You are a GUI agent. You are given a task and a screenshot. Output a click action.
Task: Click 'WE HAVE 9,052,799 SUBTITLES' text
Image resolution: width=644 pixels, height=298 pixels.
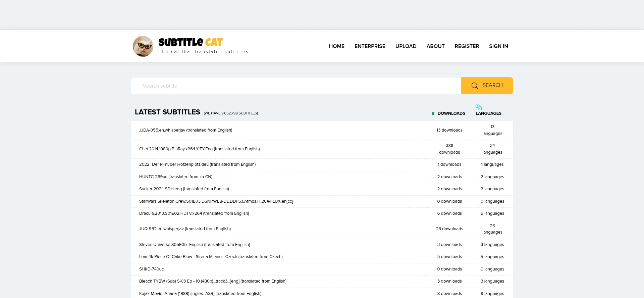click(x=231, y=113)
